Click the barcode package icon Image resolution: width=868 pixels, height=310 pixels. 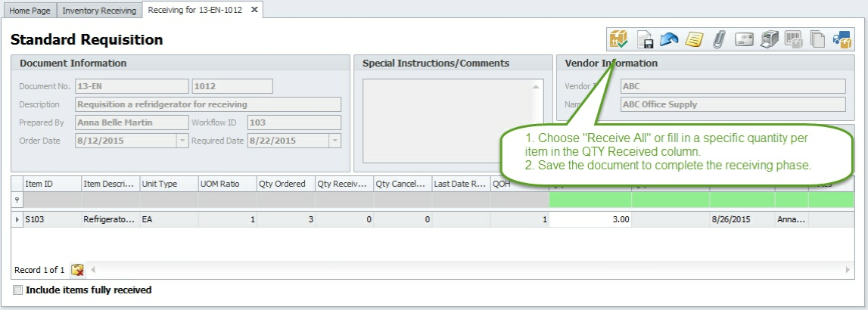793,39
